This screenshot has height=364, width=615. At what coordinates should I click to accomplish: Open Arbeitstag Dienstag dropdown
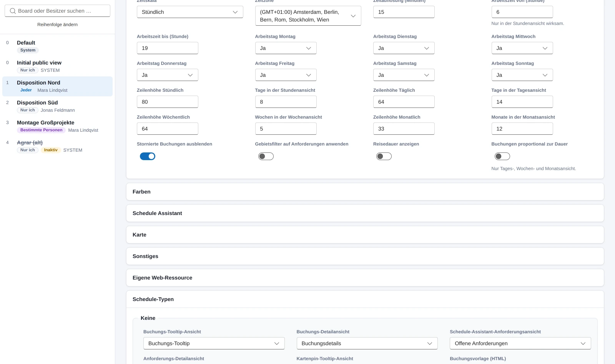(x=404, y=48)
